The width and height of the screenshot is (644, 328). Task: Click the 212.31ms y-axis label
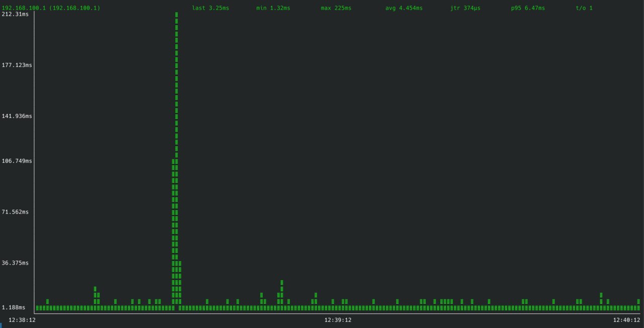pyautogui.click(x=16, y=14)
